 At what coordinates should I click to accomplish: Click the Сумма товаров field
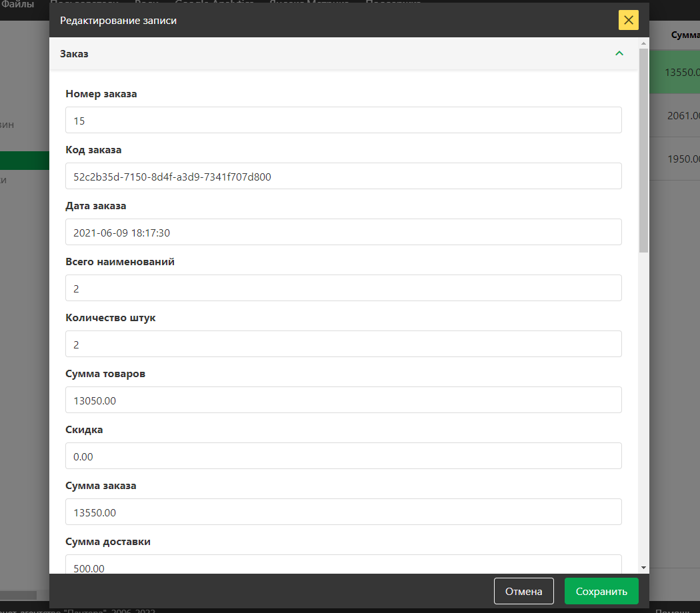[343, 400]
